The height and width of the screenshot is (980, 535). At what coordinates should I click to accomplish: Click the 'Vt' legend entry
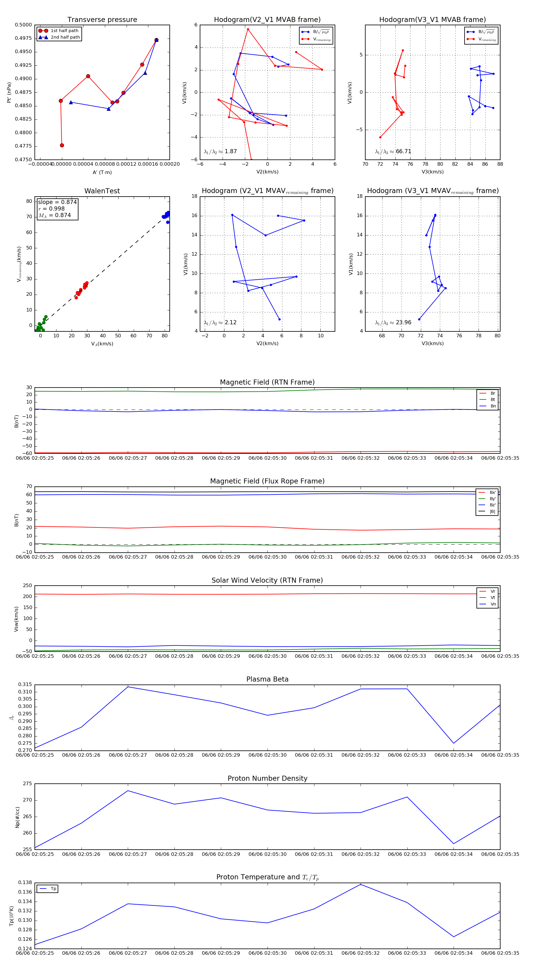pos(488,598)
